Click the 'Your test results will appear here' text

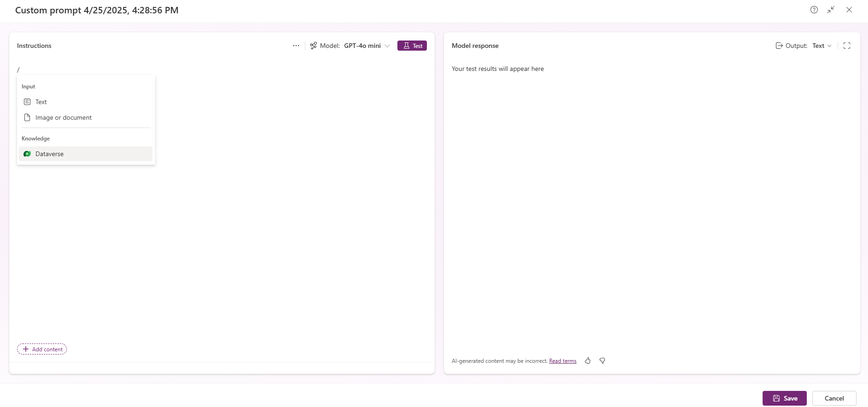(x=498, y=69)
